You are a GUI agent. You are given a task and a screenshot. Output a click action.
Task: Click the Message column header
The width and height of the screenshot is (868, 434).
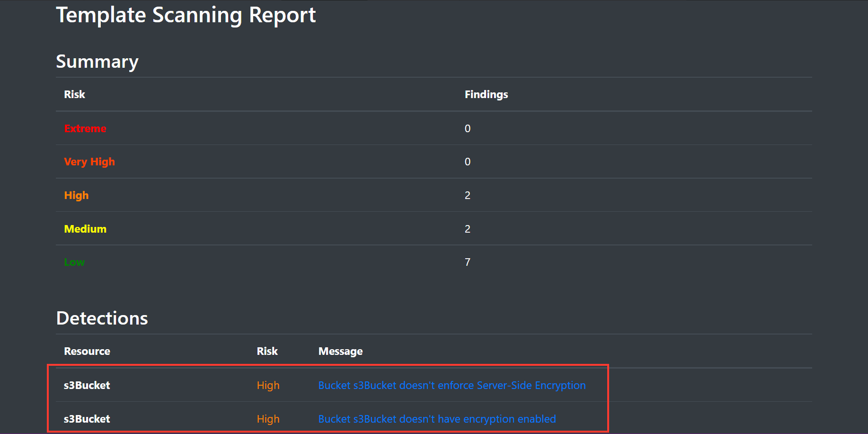340,351
